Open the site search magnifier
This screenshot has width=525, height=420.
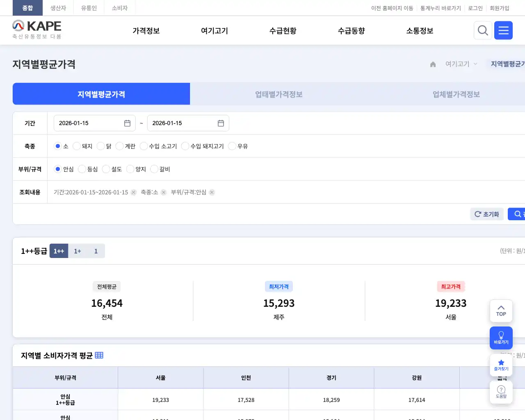(483, 30)
